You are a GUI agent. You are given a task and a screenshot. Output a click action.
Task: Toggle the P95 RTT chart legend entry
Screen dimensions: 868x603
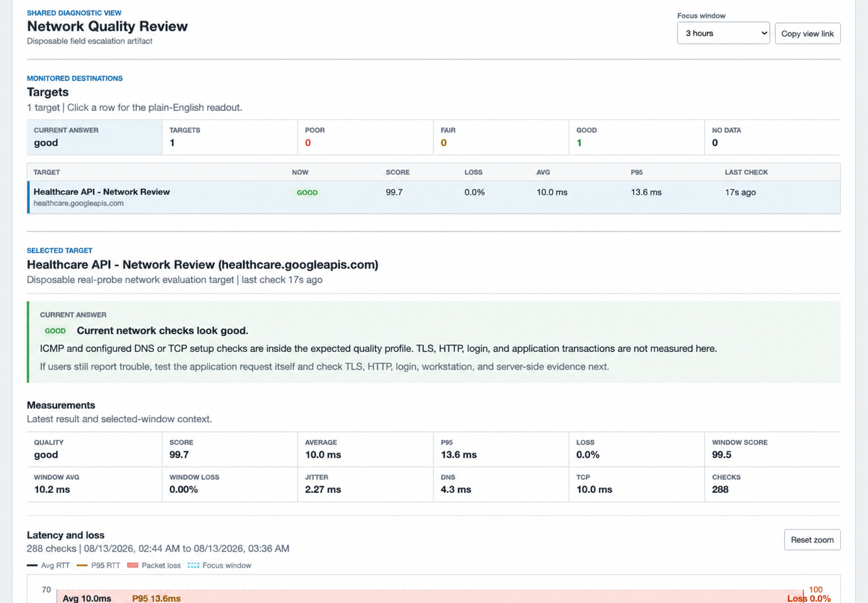tap(99, 566)
